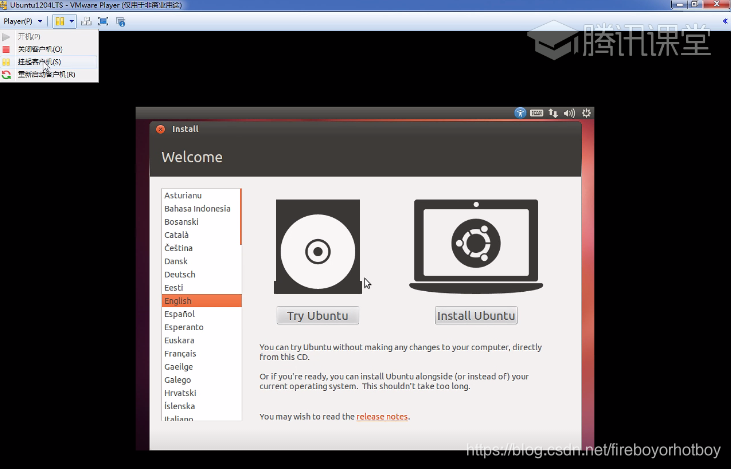Click the Install Ubuntu button

[476, 316]
